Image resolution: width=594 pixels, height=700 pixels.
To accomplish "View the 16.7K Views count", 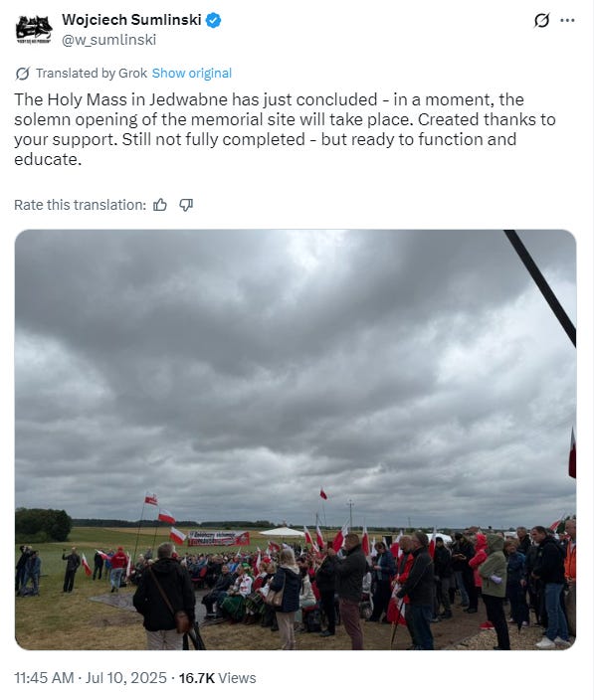I will tap(218, 678).
